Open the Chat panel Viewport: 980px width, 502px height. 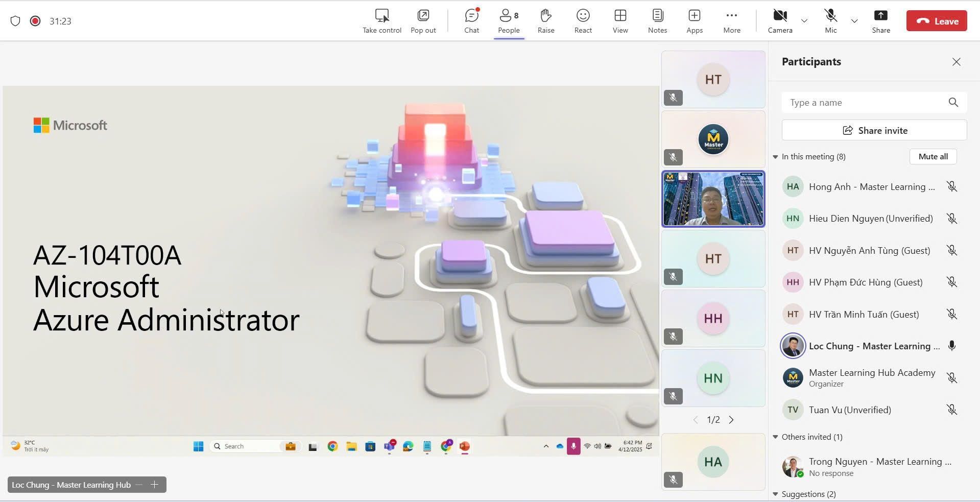coord(472,21)
